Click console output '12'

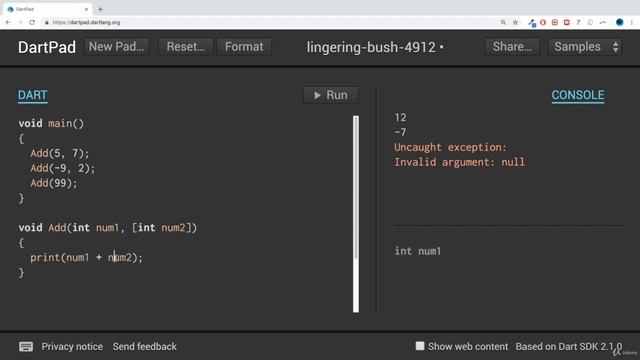[400, 118]
